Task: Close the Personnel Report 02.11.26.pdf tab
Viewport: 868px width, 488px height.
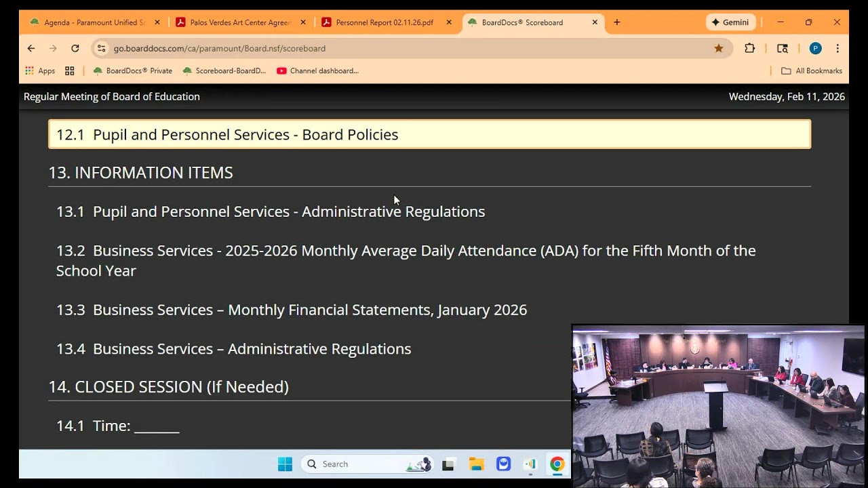Action: [449, 22]
